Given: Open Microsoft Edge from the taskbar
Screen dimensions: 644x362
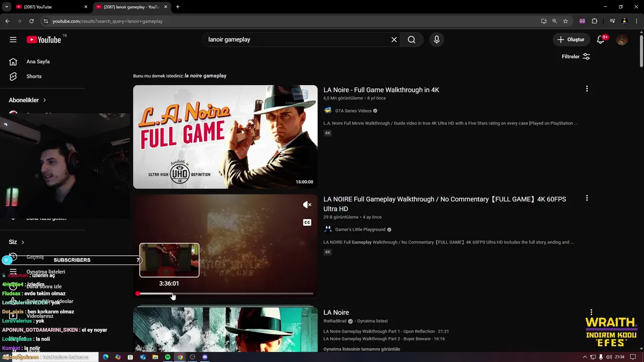Looking at the screenshot, I should click(x=106, y=357).
